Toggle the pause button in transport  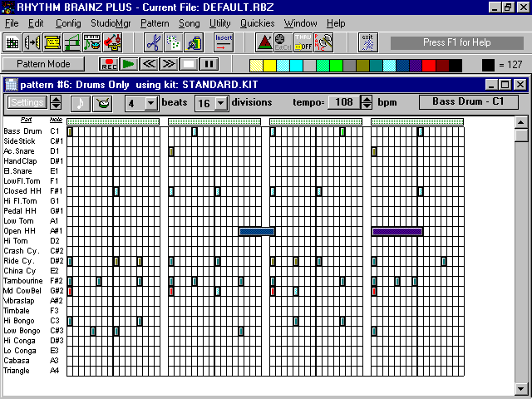[209, 64]
